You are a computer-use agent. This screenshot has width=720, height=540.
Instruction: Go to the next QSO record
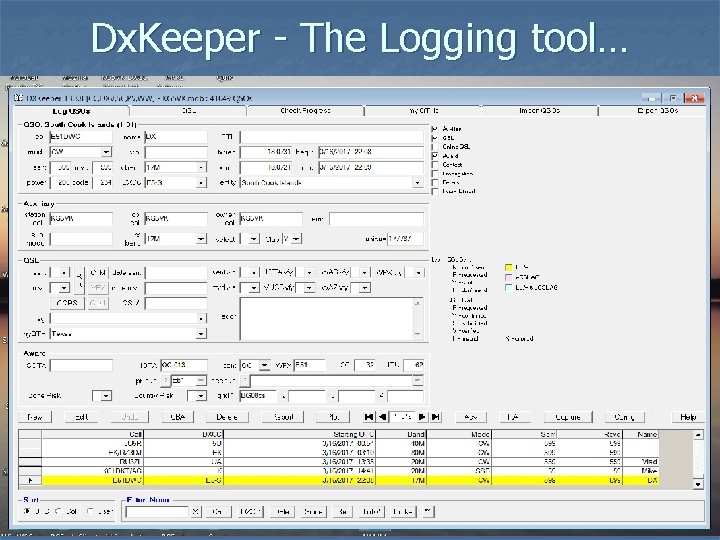[422, 417]
